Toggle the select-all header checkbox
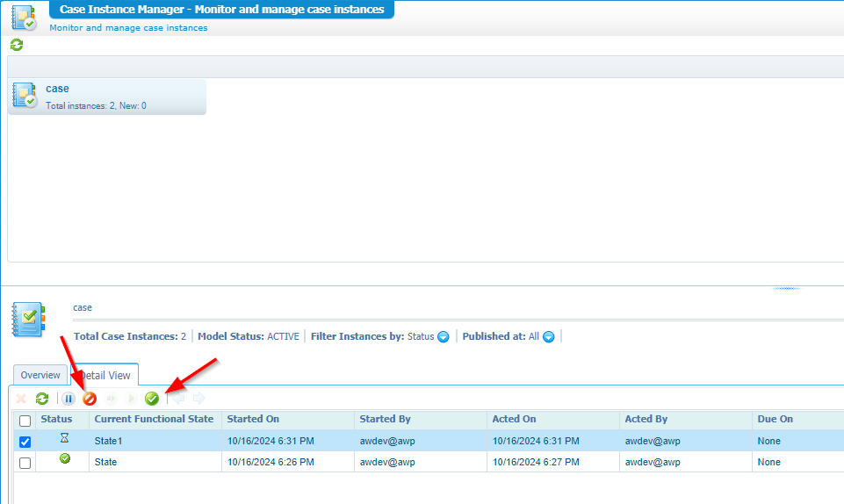Image resolution: width=844 pixels, height=504 pixels. tap(25, 421)
